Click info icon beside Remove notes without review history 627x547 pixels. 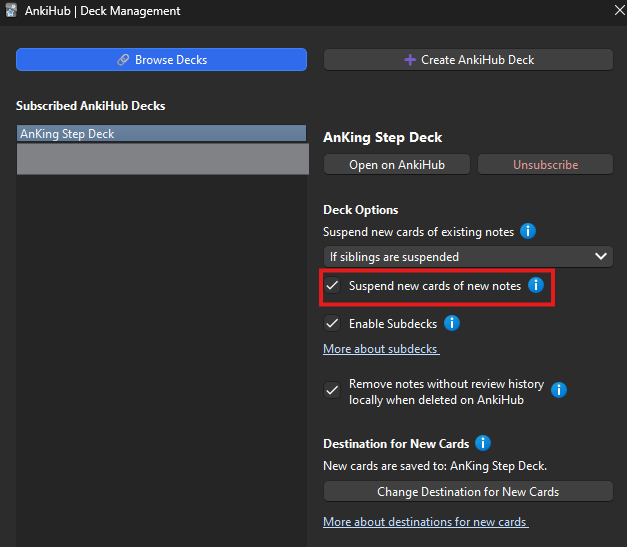tap(559, 390)
